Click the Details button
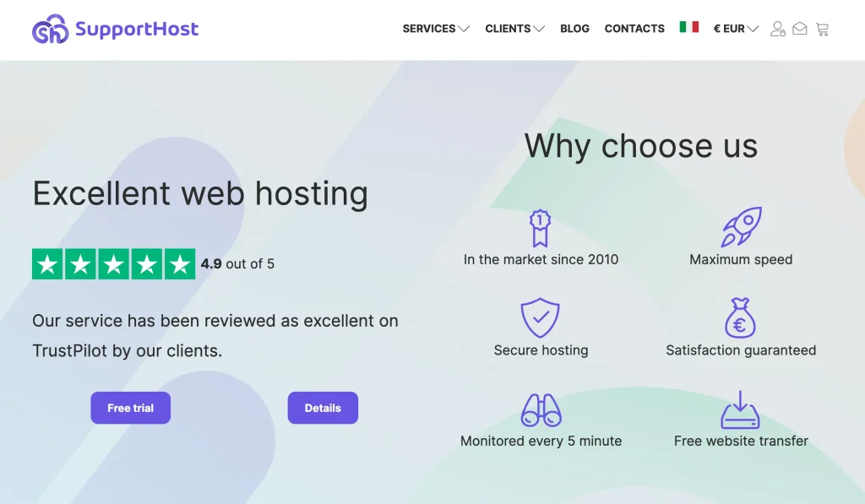Viewport: 865px width, 504px height. [x=323, y=408]
